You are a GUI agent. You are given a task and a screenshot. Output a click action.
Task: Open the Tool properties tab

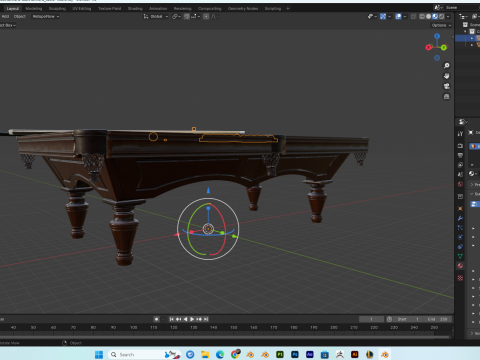[x=460, y=134]
